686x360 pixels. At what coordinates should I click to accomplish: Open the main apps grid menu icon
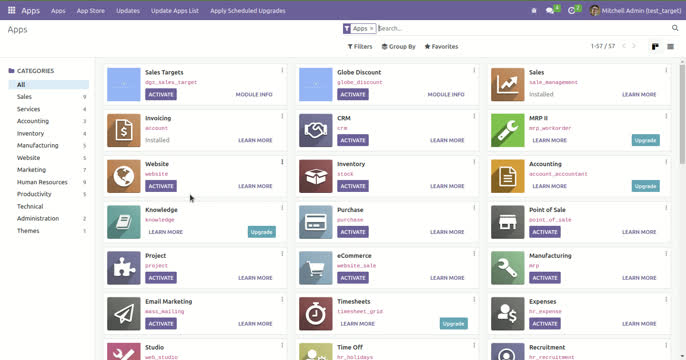tap(11, 10)
